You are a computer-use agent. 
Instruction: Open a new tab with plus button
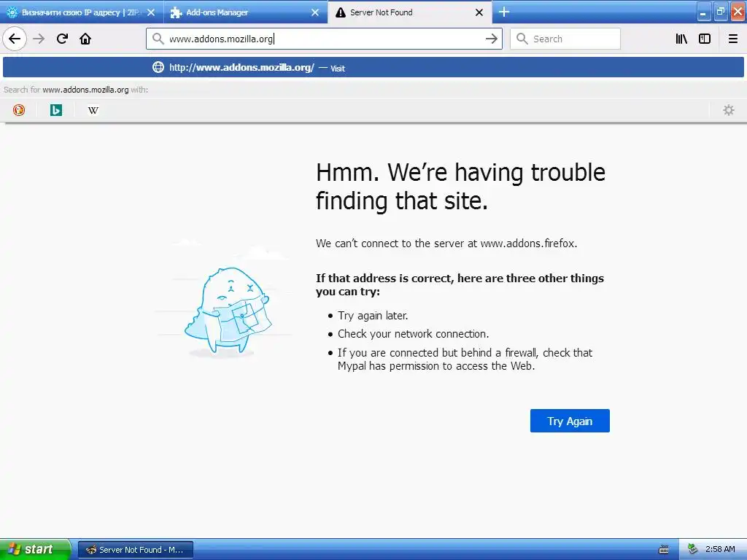click(x=504, y=12)
